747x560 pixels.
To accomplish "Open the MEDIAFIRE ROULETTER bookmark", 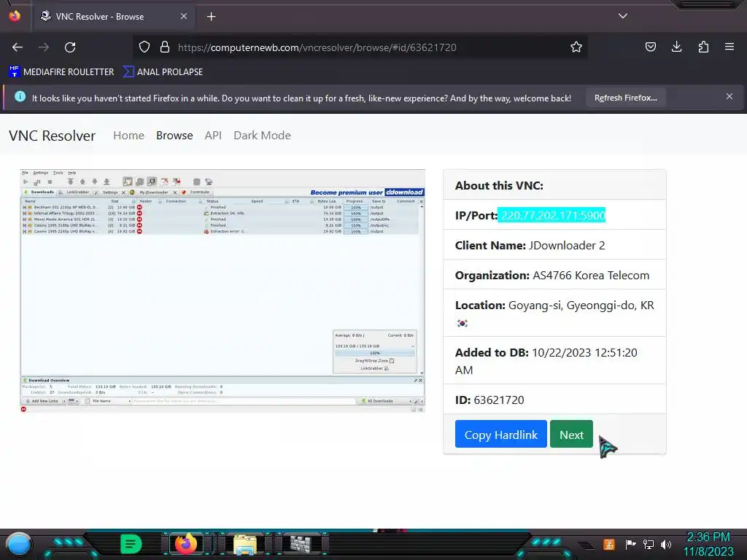I will [x=61, y=72].
